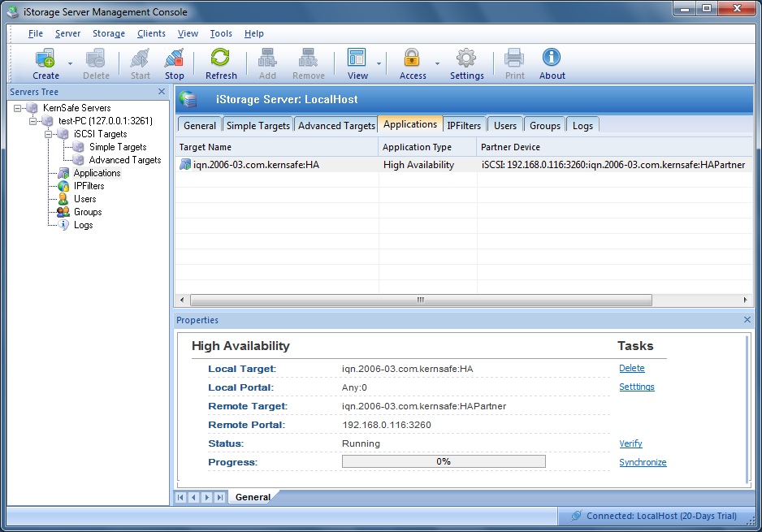Stop the server with the Stop icon
Screen dimensions: 762x532
(x=174, y=58)
